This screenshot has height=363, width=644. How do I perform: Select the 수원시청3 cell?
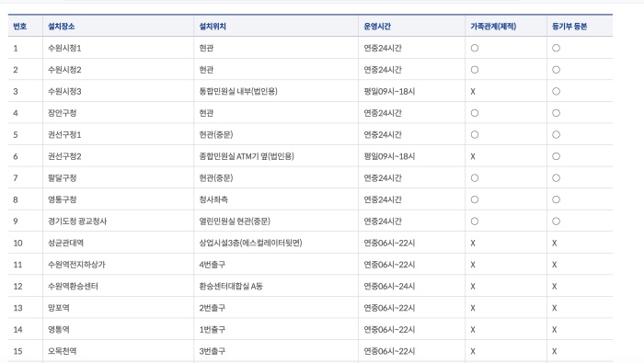coord(119,92)
